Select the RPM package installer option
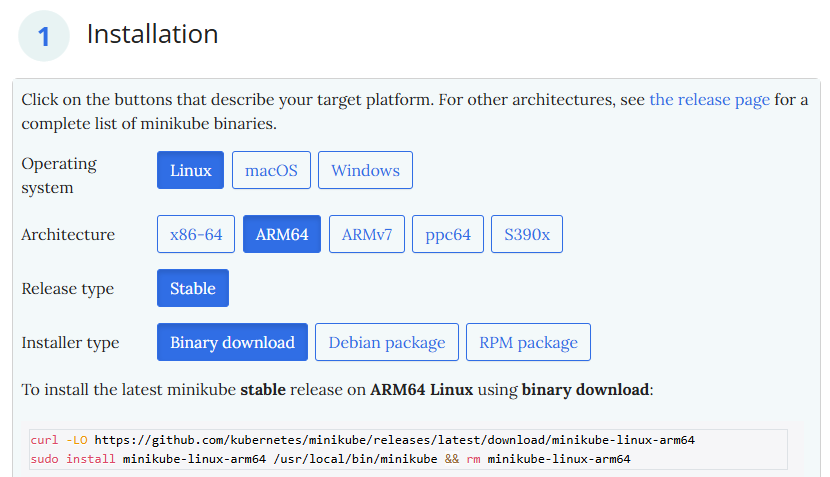This screenshot has width=830, height=477. [528, 342]
